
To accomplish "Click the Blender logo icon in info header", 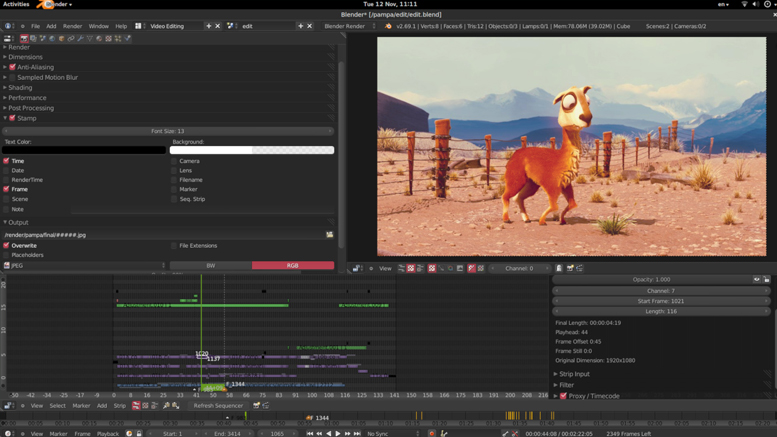I will (388, 26).
